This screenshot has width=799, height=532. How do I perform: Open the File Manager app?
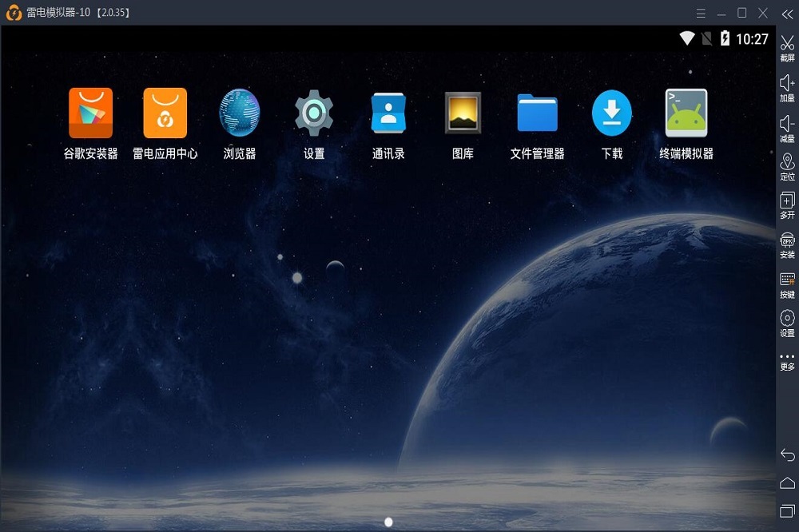click(537, 112)
